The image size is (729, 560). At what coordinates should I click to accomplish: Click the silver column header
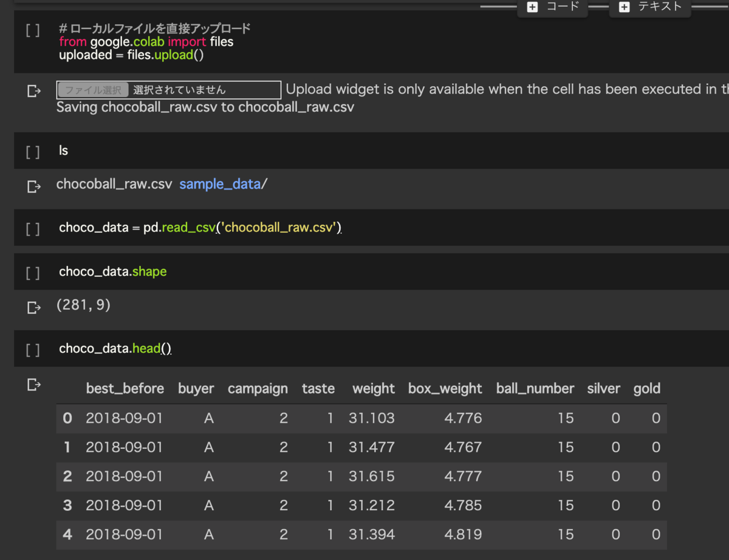tap(604, 389)
